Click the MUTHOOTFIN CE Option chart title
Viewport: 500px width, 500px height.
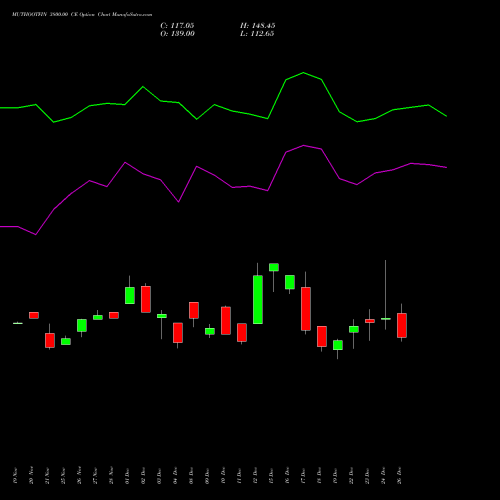pos(82,15)
